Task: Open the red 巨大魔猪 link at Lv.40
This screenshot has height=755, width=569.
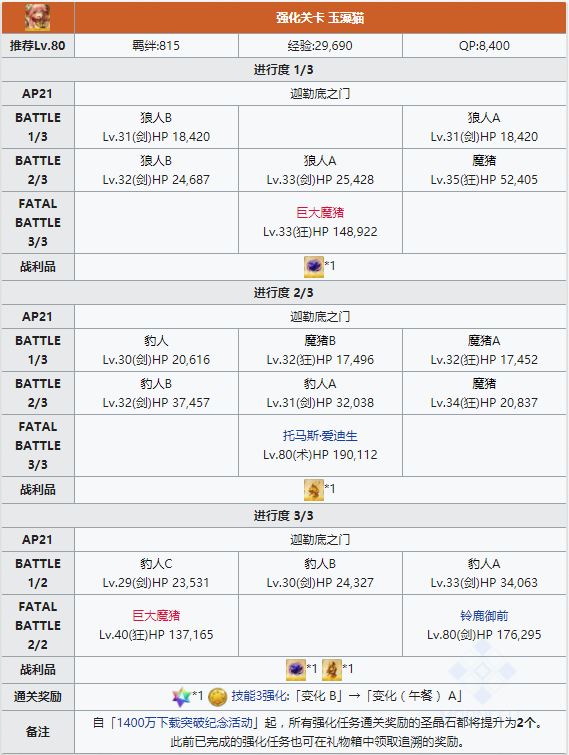Action: (156, 615)
